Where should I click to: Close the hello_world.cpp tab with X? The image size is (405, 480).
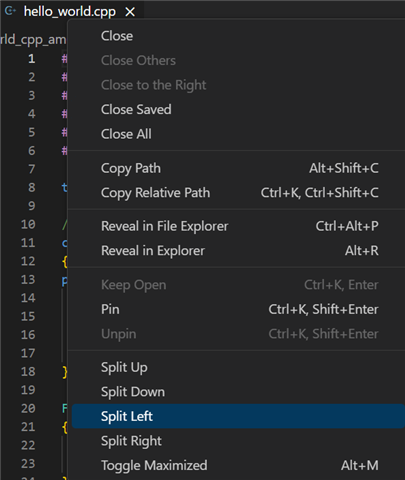point(130,12)
